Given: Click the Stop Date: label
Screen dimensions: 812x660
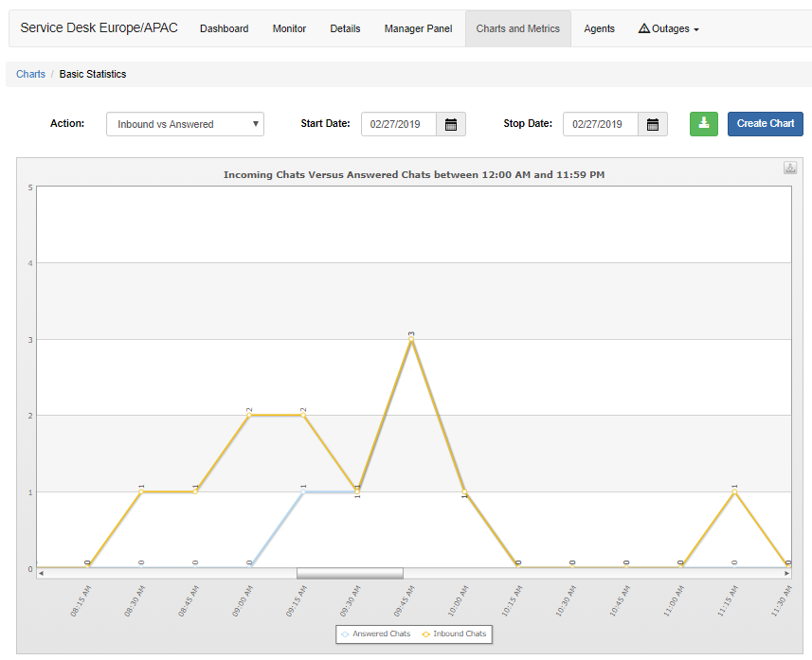Looking at the screenshot, I should (x=528, y=124).
